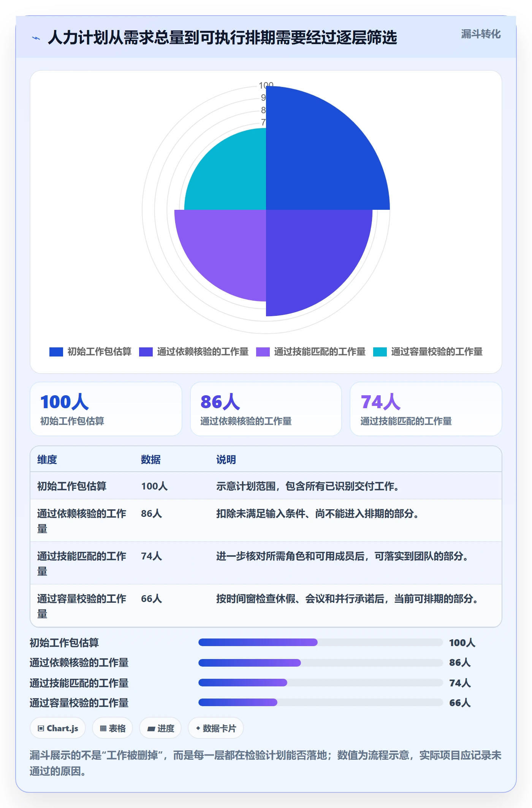Toggle the 通过容量校验的工作量 legend swatch

pos(380,352)
